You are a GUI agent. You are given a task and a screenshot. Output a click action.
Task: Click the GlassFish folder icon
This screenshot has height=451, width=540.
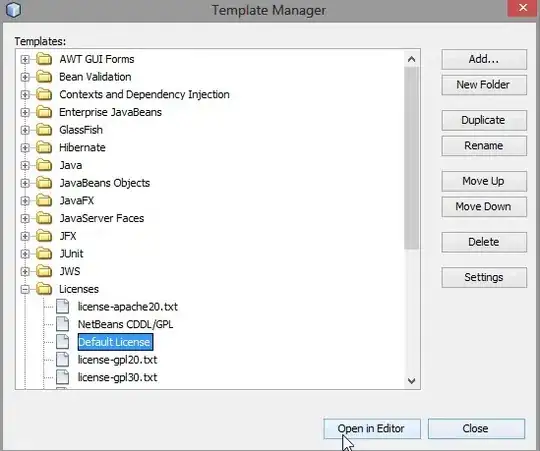click(44, 130)
